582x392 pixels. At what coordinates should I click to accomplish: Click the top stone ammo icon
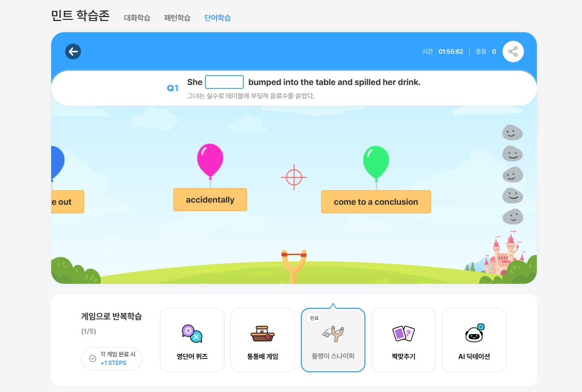[x=512, y=133]
